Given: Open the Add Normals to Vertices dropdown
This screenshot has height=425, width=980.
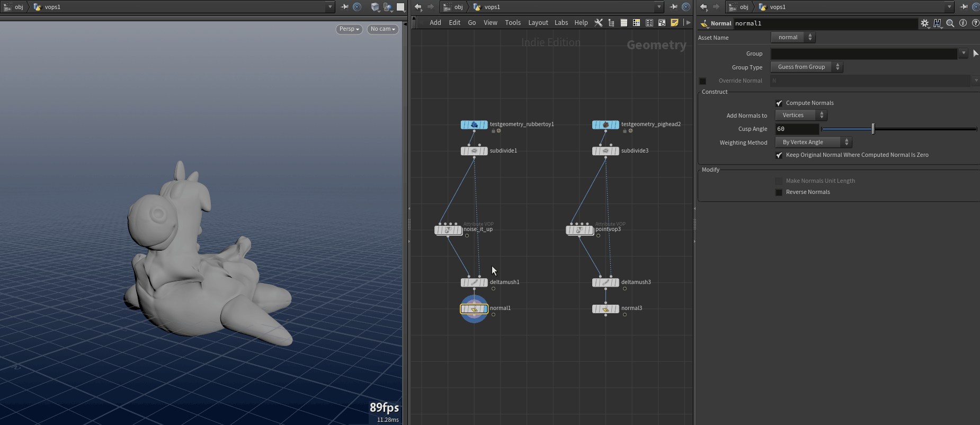Looking at the screenshot, I should point(801,115).
